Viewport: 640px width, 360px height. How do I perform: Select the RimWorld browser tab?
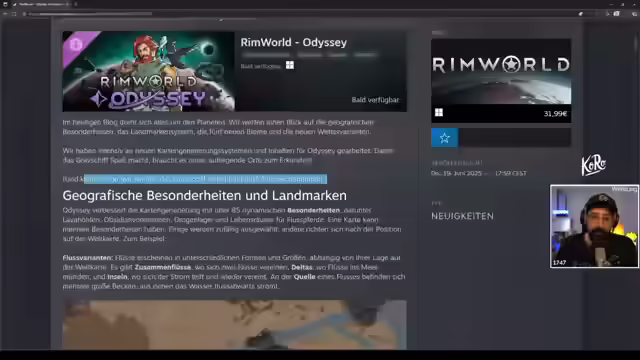[x=40, y=4]
